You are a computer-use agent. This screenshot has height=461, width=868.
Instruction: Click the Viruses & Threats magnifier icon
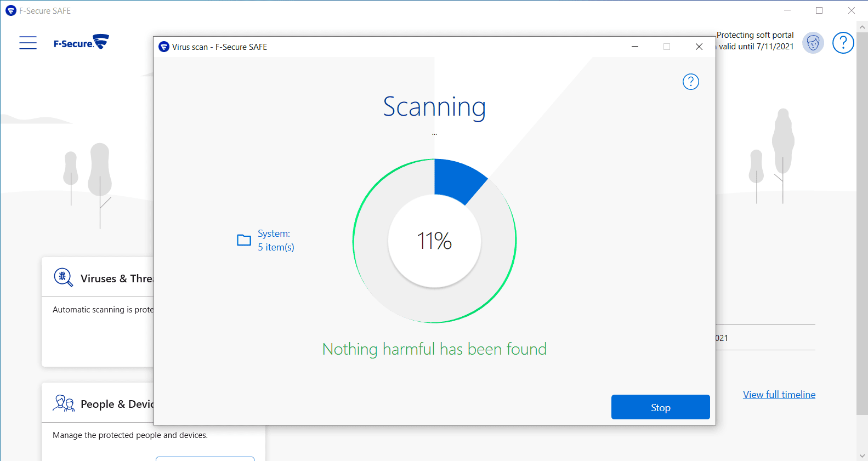pyautogui.click(x=63, y=277)
